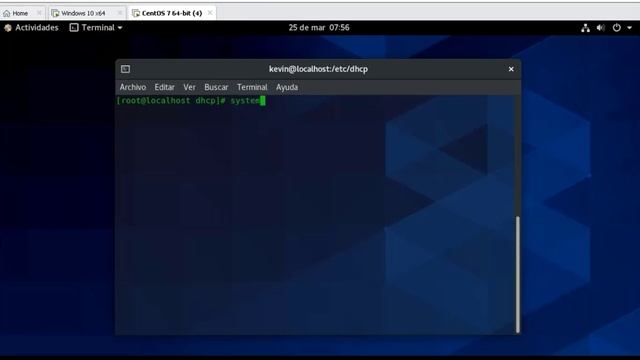This screenshot has width=640, height=360.
Task: Click the terminal vertical scrollbar handle
Action: coord(518,275)
